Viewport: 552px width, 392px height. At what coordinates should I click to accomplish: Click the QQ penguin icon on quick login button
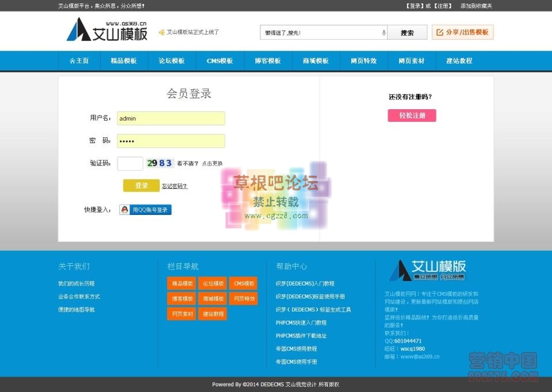[124, 209]
